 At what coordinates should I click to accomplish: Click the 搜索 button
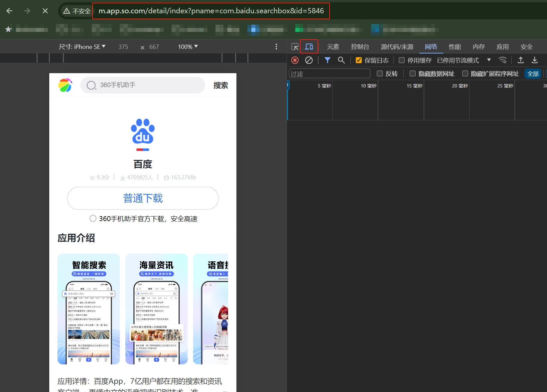pos(221,85)
